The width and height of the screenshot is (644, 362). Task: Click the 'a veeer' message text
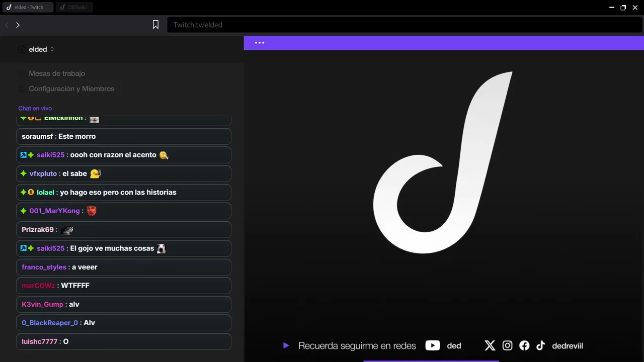[x=85, y=267]
